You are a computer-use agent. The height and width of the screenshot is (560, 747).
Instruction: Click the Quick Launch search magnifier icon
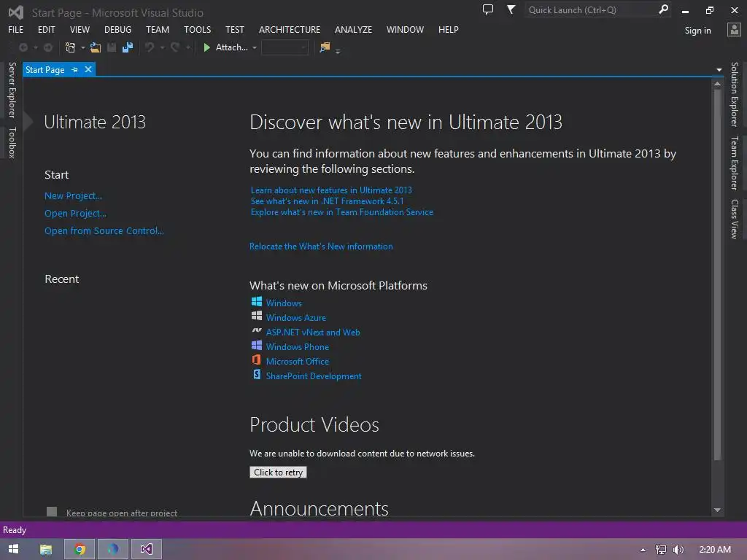(663, 9)
